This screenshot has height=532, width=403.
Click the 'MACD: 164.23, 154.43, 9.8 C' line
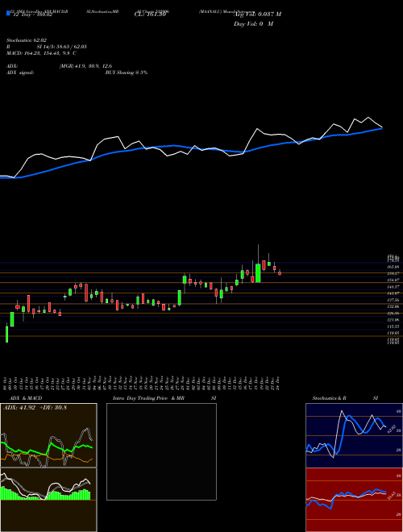pos(41,53)
